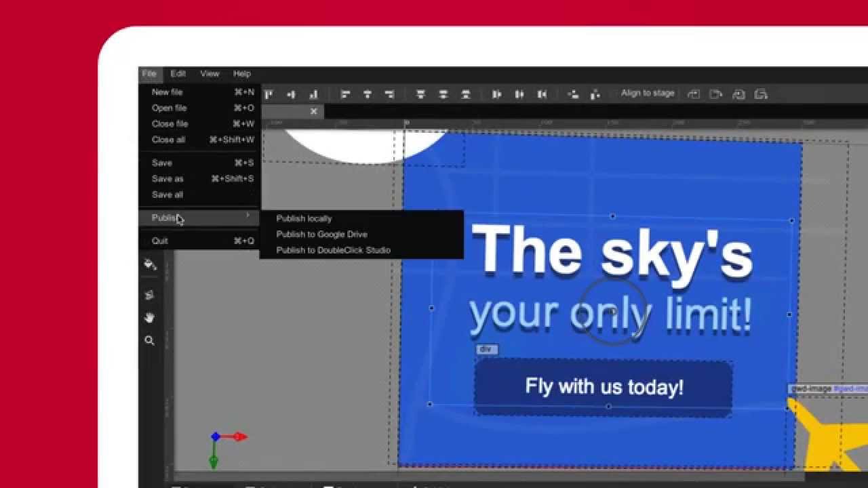
Task: Select the Zoom magnifier tool
Action: click(149, 341)
